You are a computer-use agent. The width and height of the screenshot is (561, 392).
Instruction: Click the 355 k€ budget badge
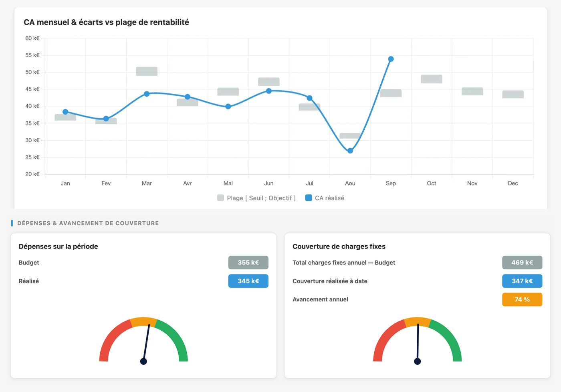[248, 263]
